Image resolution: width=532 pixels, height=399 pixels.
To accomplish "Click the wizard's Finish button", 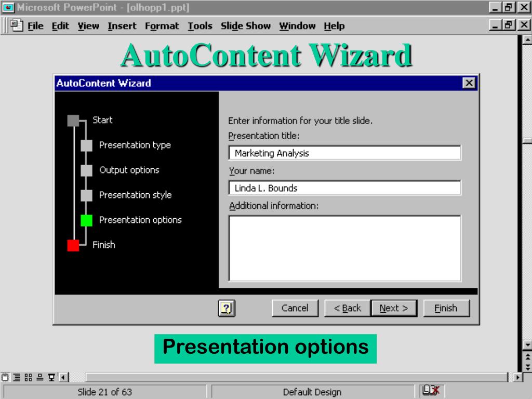I will pyautogui.click(x=446, y=308).
